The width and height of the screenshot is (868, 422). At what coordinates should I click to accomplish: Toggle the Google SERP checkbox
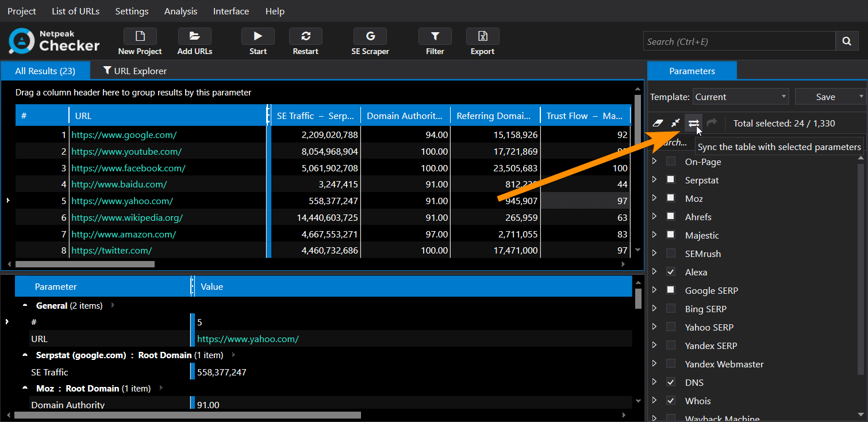tap(671, 290)
